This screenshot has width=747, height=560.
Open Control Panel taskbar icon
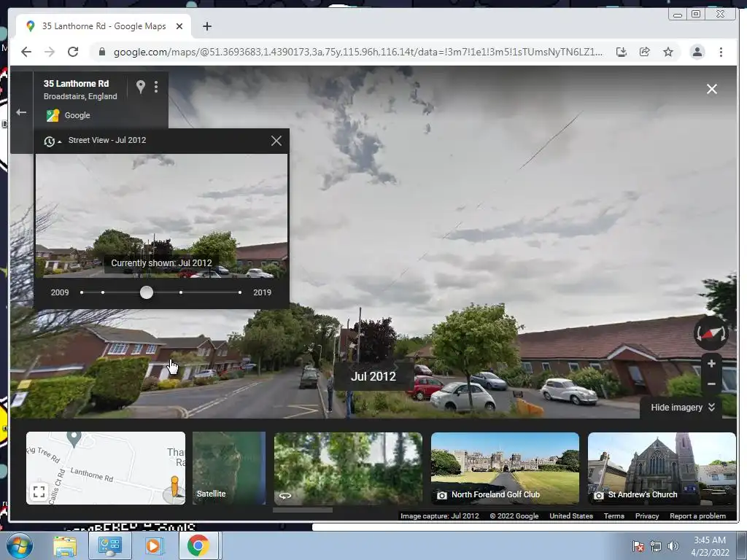[x=109, y=546]
